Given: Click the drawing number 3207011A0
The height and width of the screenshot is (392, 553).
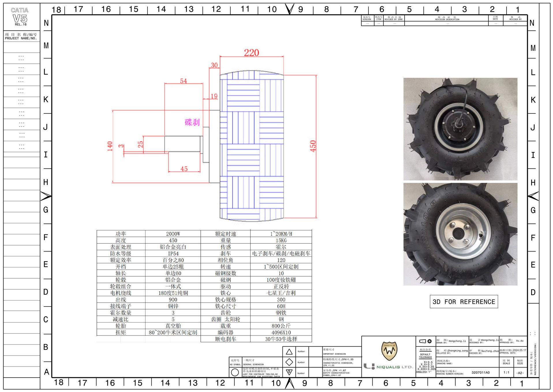Looking at the screenshot, I should (x=480, y=372).
